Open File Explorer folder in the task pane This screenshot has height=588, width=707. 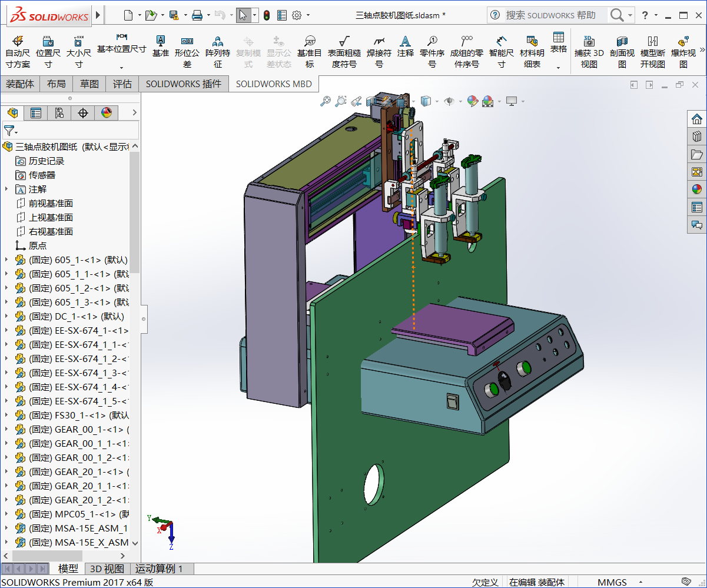click(x=697, y=154)
